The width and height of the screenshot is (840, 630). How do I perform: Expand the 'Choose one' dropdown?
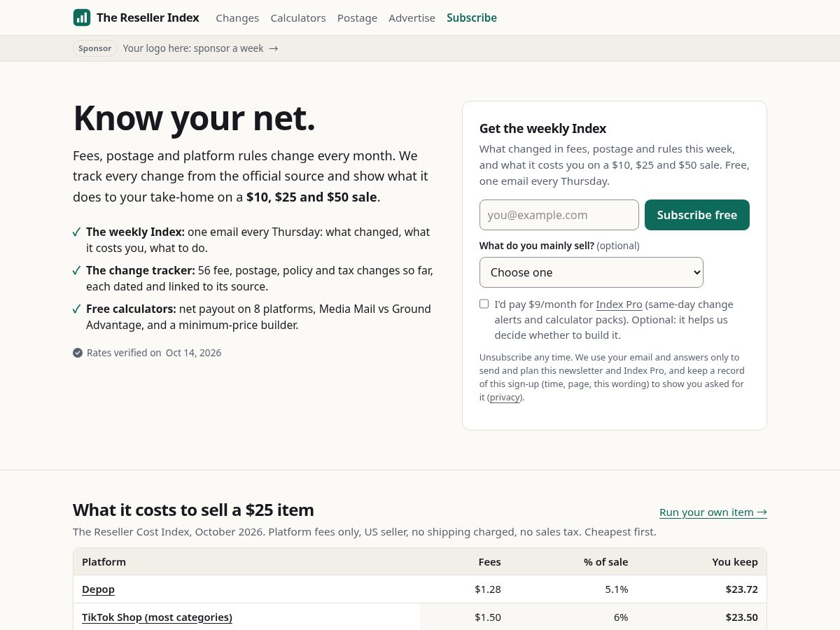pos(591,272)
